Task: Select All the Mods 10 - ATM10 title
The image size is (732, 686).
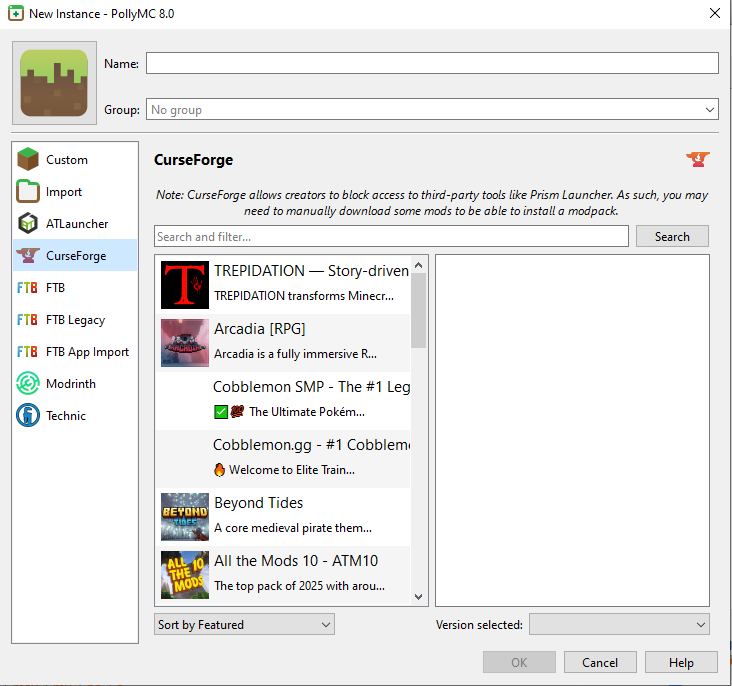Action: [x=296, y=560]
